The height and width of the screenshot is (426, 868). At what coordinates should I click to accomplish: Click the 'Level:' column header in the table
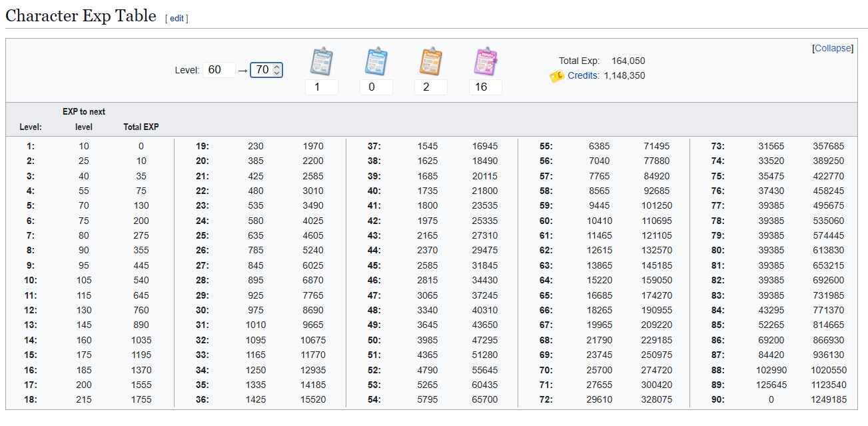31,127
